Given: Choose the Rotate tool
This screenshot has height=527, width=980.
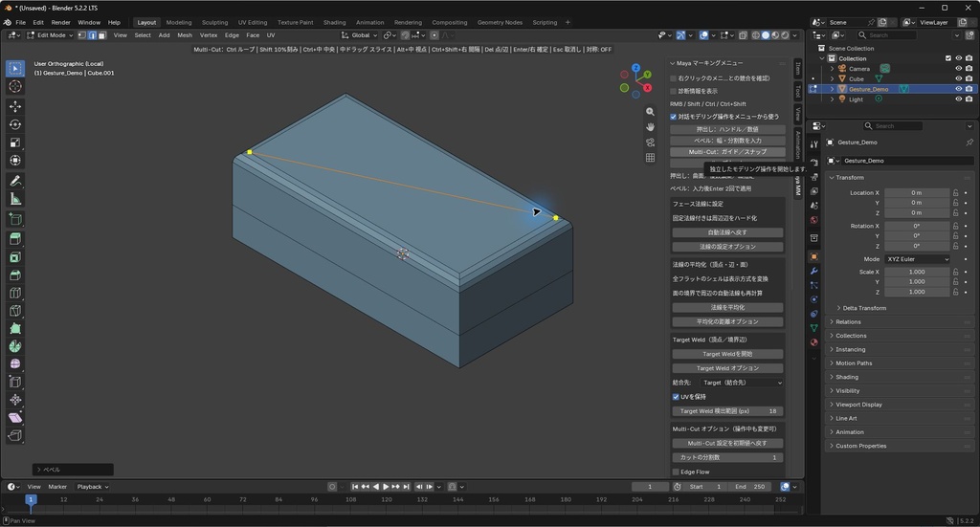Looking at the screenshot, I should [15, 125].
